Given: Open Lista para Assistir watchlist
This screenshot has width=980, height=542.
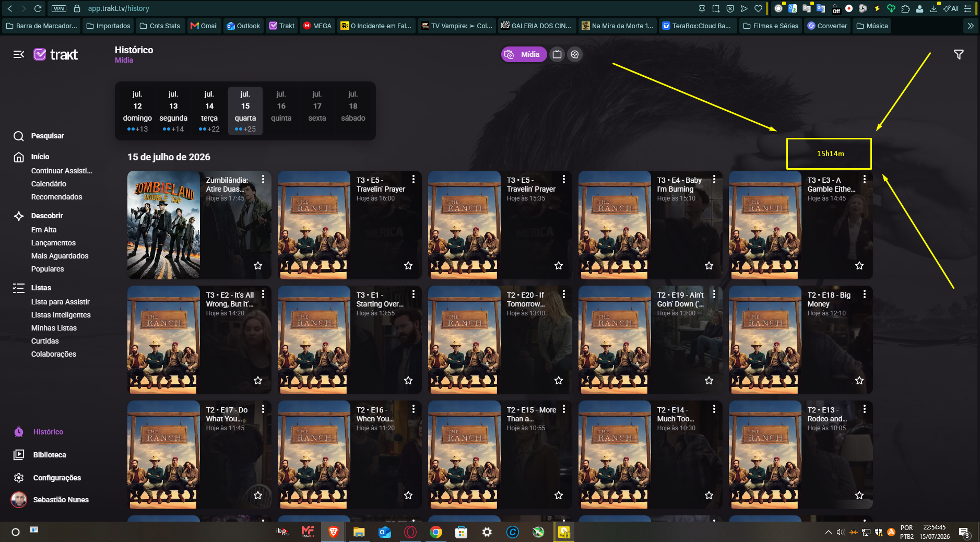Looking at the screenshot, I should [x=61, y=302].
